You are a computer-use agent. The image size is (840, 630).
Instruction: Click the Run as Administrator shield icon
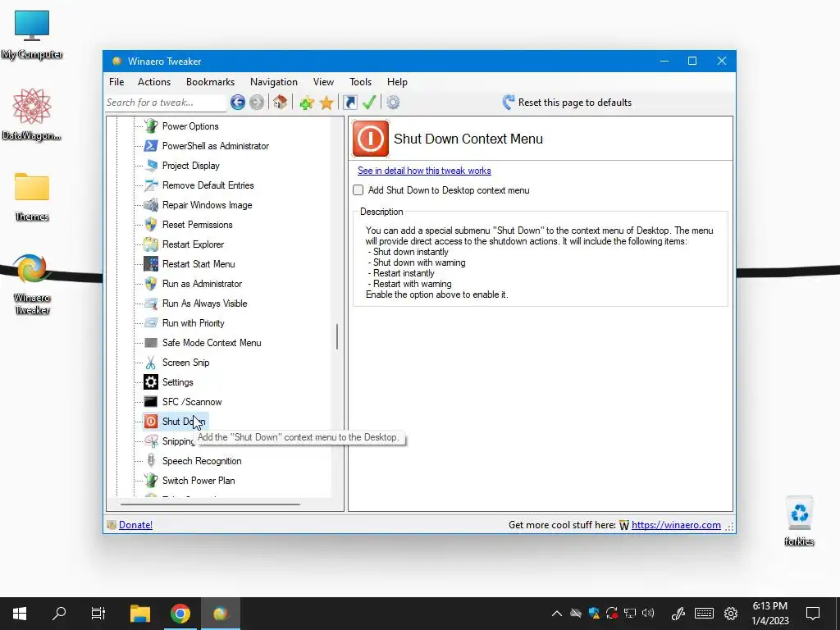point(151,283)
